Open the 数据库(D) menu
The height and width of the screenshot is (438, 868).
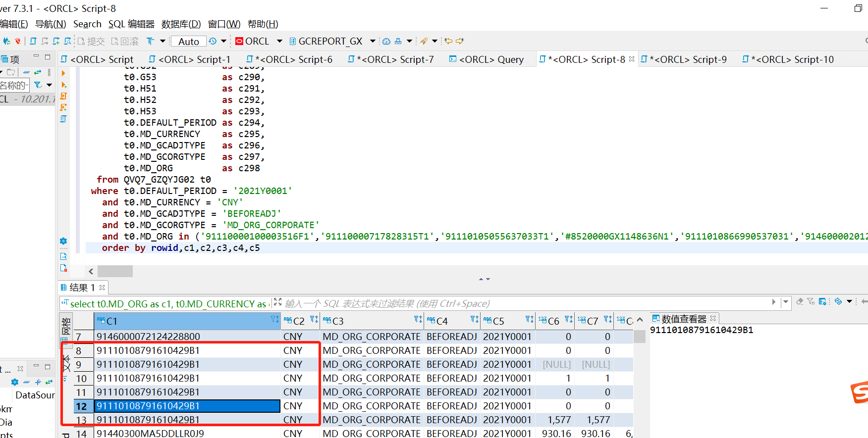pos(181,24)
